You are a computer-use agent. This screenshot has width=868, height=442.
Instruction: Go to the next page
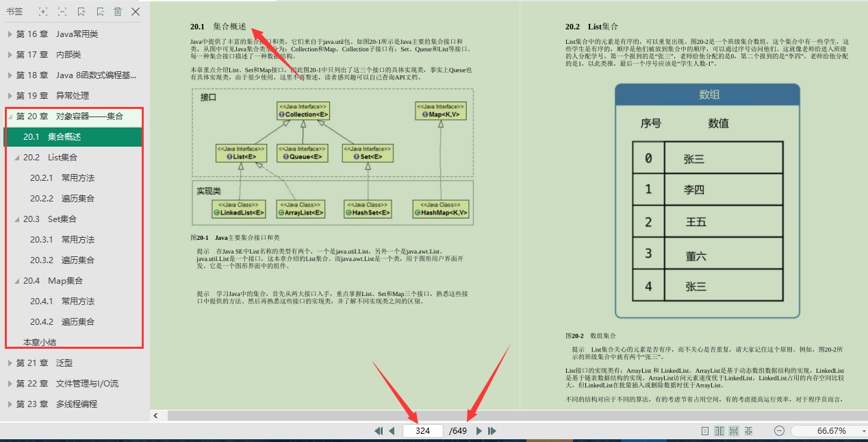pos(478,431)
